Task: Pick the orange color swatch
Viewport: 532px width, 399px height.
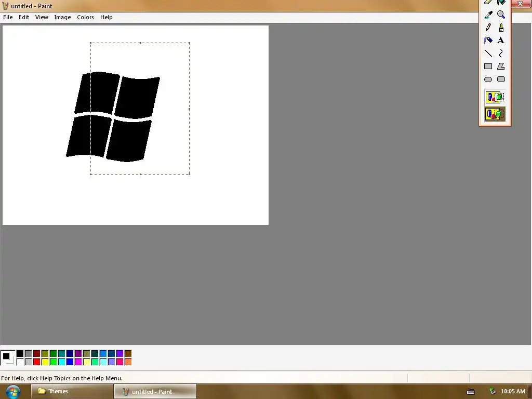Action: point(128,362)
